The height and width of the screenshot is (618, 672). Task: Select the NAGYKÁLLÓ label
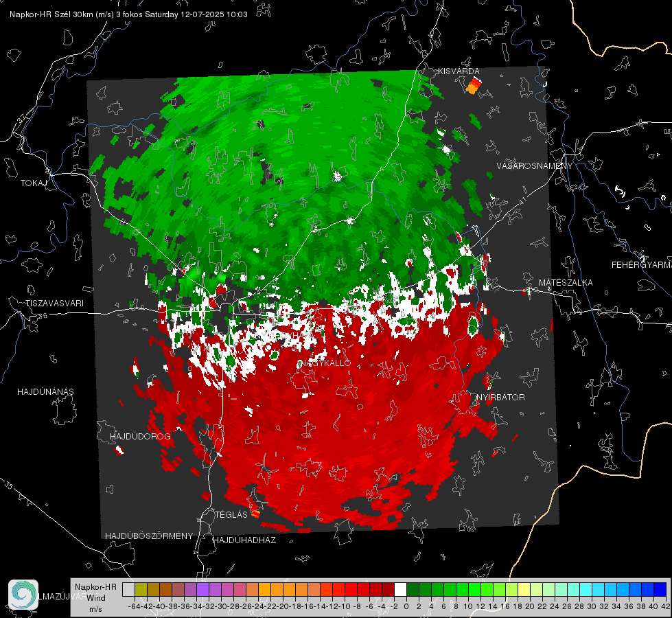325,363
